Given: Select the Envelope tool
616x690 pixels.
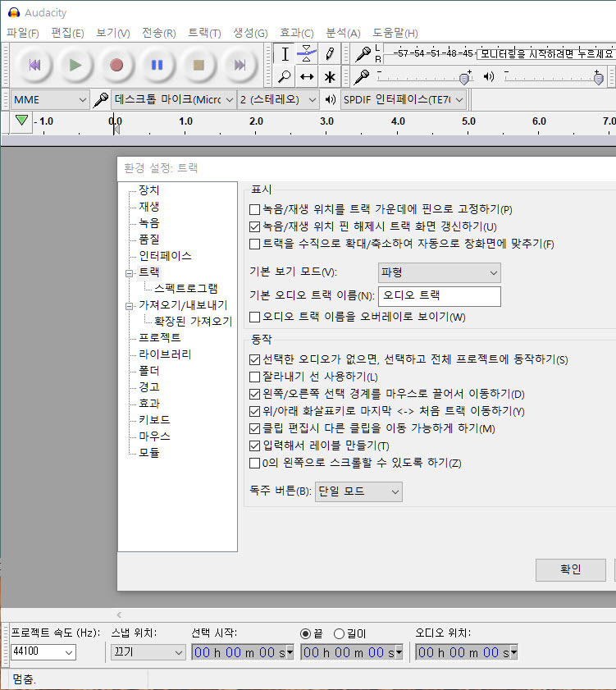Looking at the screenshot, I should coord(307,54).
